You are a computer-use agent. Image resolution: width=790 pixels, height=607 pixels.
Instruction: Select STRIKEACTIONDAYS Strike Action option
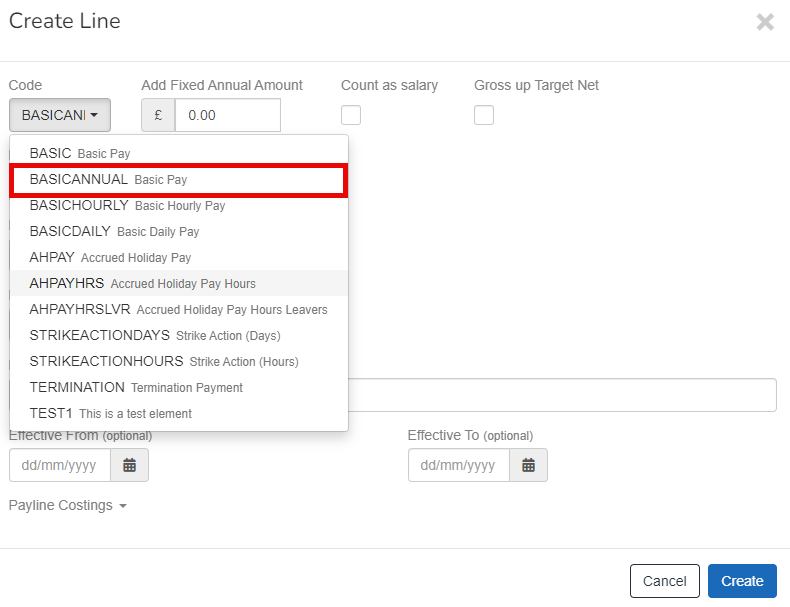[154, 336]
